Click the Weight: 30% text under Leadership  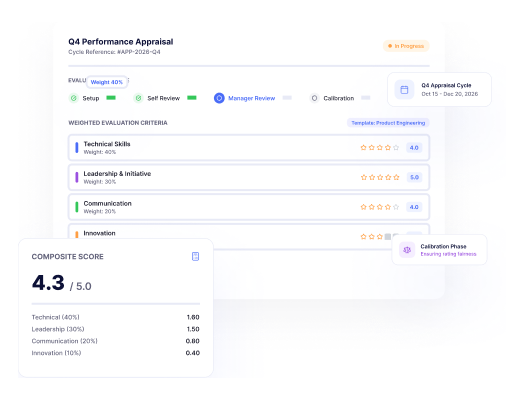click(100, 182)
